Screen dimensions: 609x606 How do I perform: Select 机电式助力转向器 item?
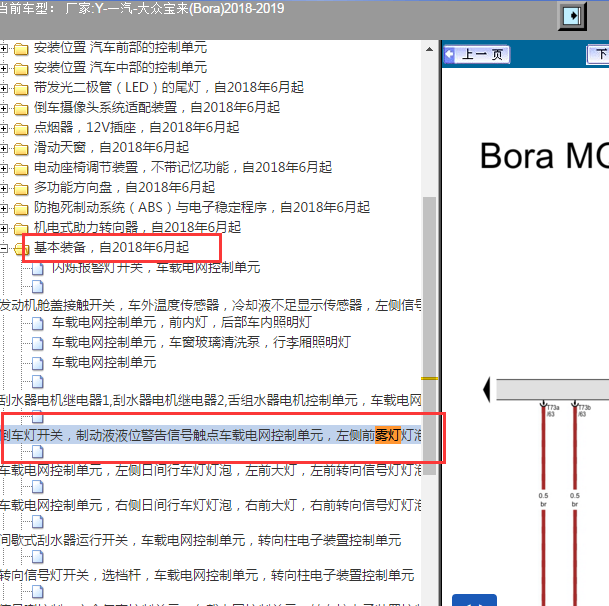click(x=137, y=228)
